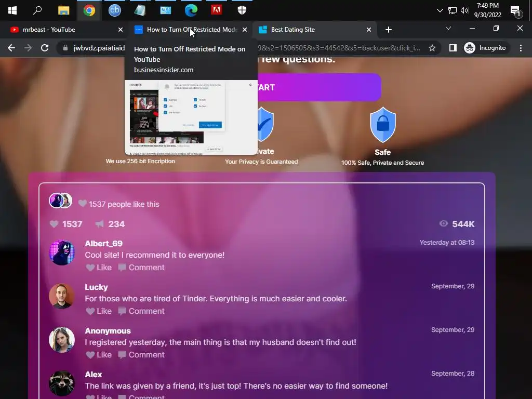Click Albert_69's avatar picture
532x399 pixels.
click(62, 252)
